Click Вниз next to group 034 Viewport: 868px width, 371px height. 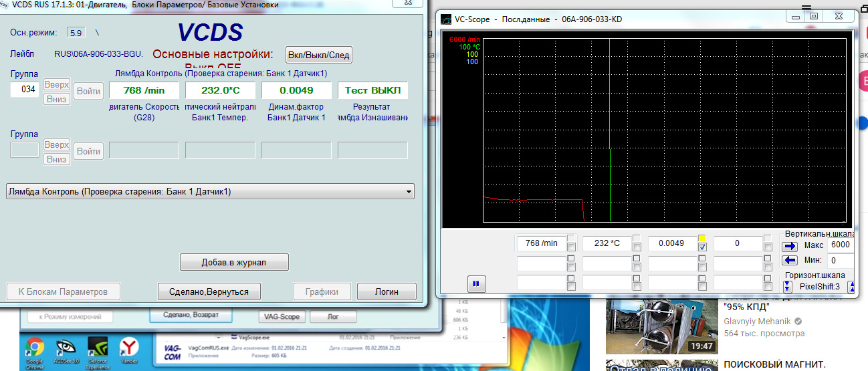click(56, 99)
